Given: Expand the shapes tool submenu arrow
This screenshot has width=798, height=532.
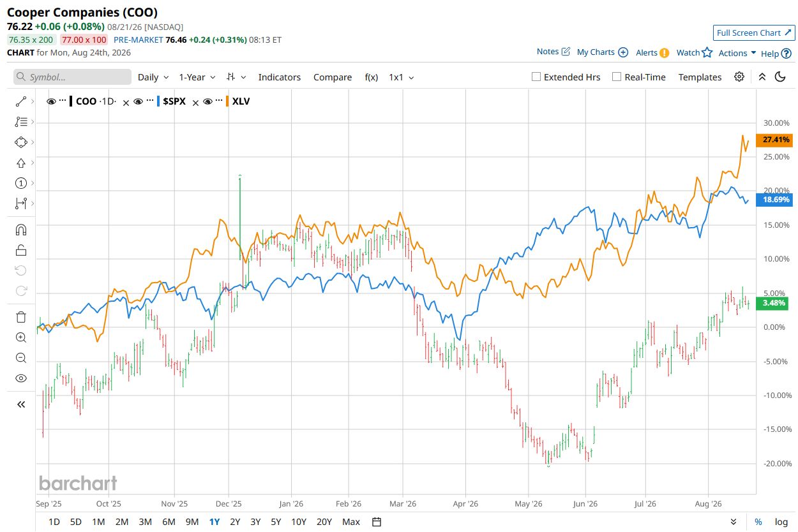Looking at the screenshot, I should tap(33, 142).
